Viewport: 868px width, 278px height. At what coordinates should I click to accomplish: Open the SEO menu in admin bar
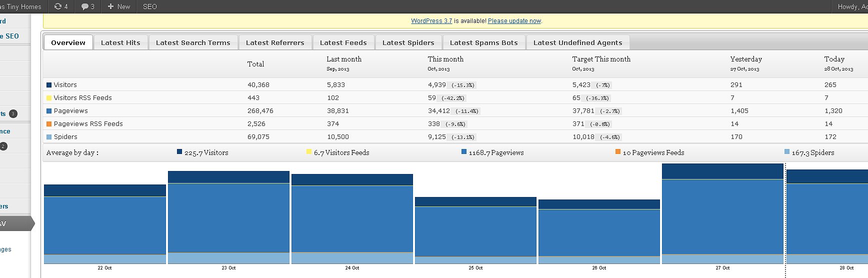coord(149,6)
